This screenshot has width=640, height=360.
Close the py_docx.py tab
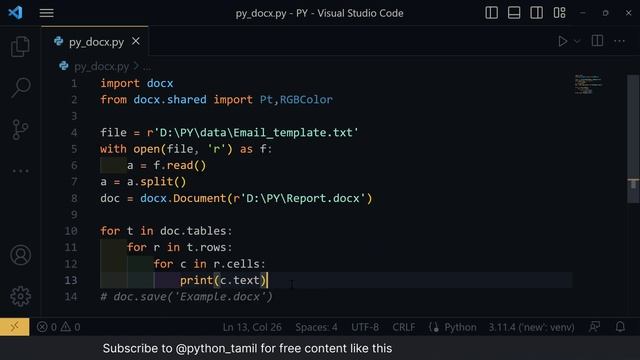[x=136, y=41]
